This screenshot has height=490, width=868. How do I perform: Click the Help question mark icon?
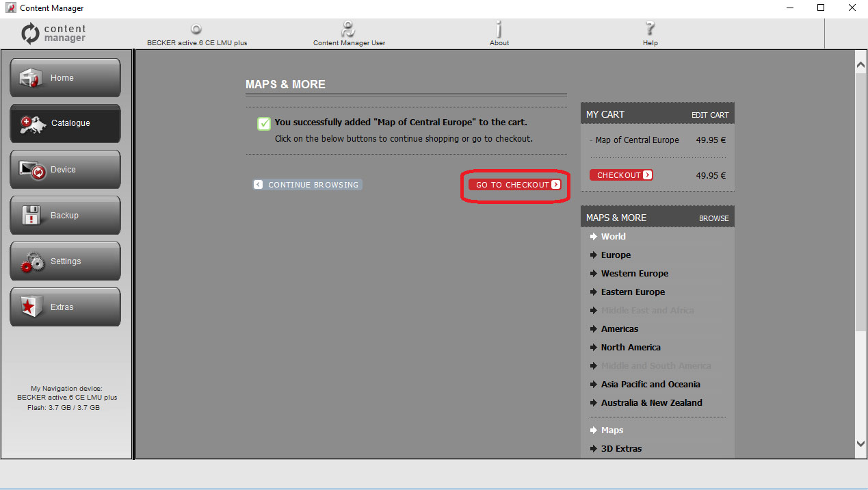[650, 29]
